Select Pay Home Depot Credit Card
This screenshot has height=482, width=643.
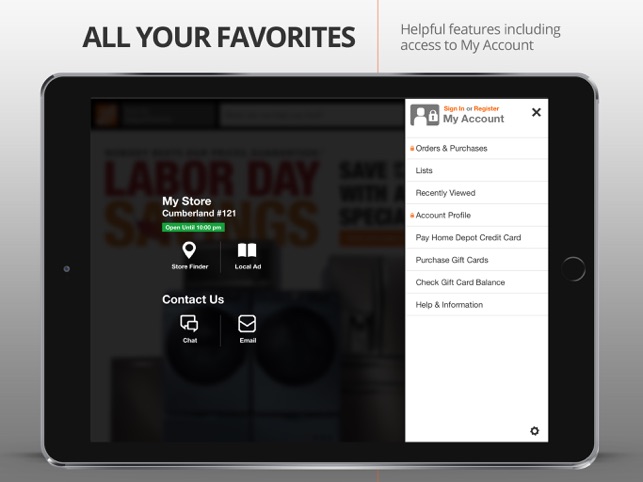477,238
